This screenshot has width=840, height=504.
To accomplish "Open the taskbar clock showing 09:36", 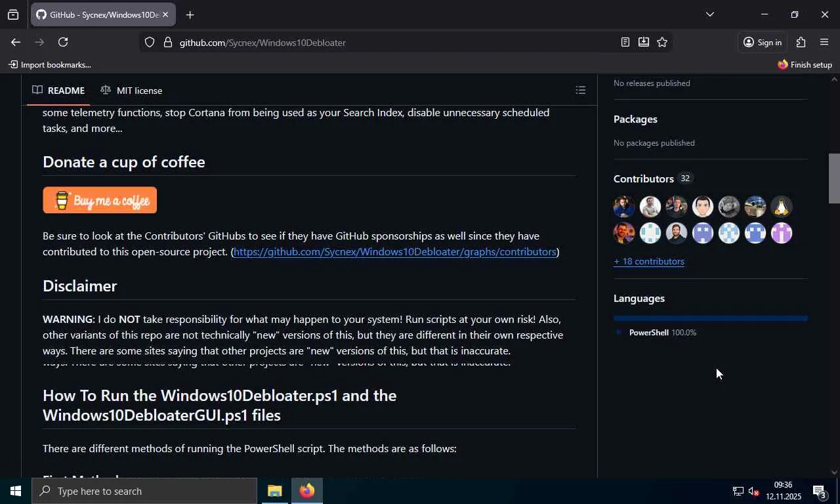I will point(784,491).
